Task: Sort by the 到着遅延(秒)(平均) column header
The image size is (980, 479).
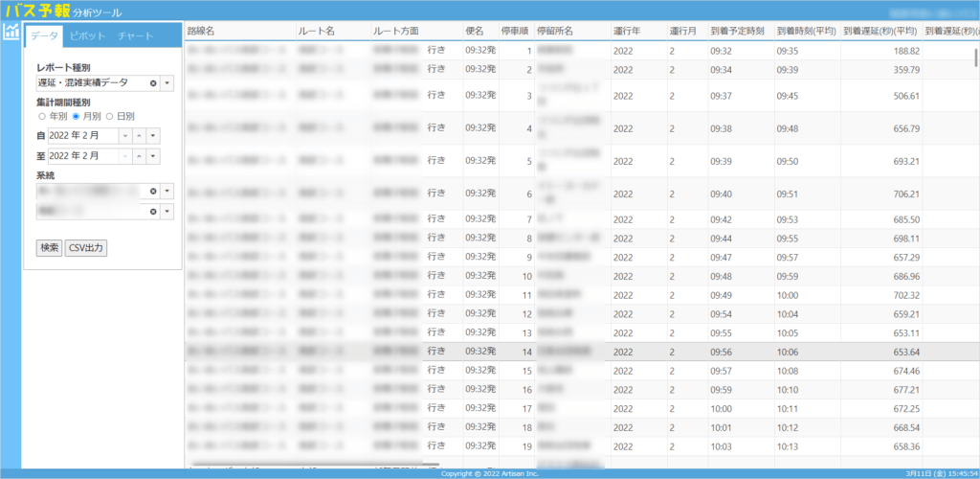Action: point(880,31)
